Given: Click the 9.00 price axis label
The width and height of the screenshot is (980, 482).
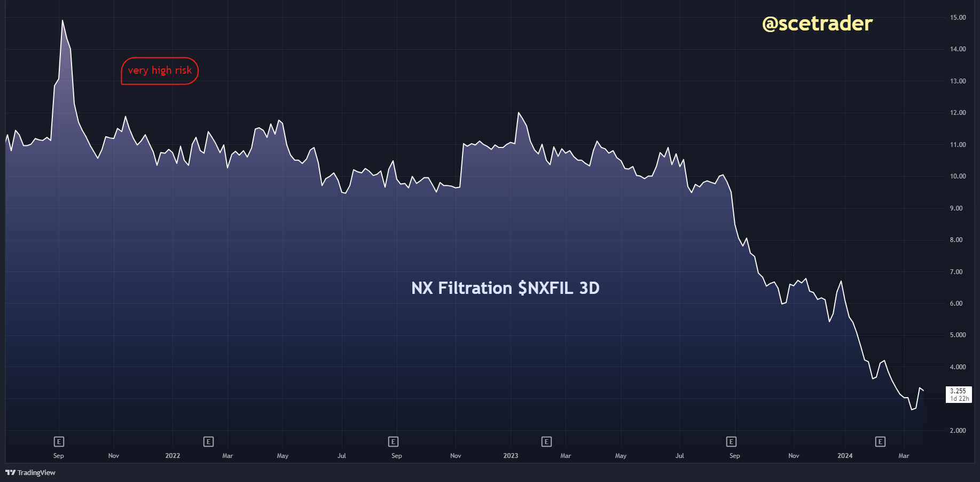Looking at the screenshot, I should pyautogui.click(x=957, y=208).
